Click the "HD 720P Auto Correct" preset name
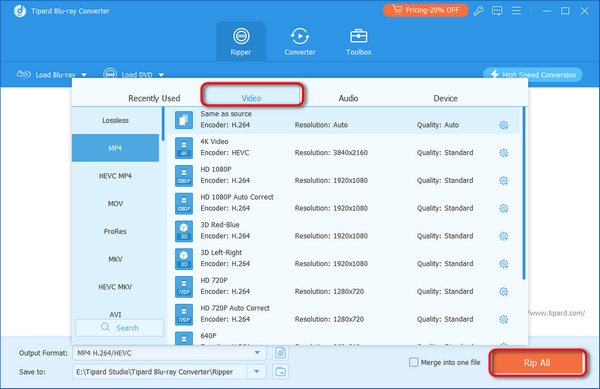Screen dimensions: 600x389 coord(235,308)
